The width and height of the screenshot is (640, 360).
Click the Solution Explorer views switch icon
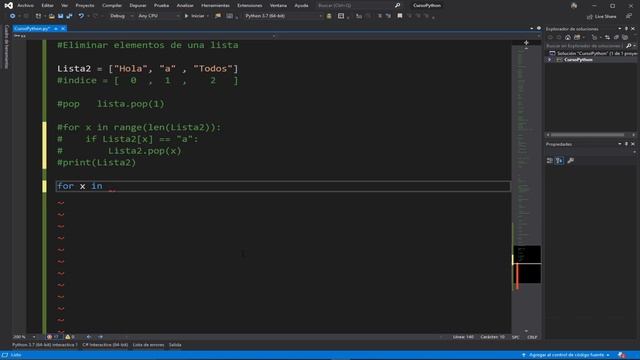tap(577, 37)
